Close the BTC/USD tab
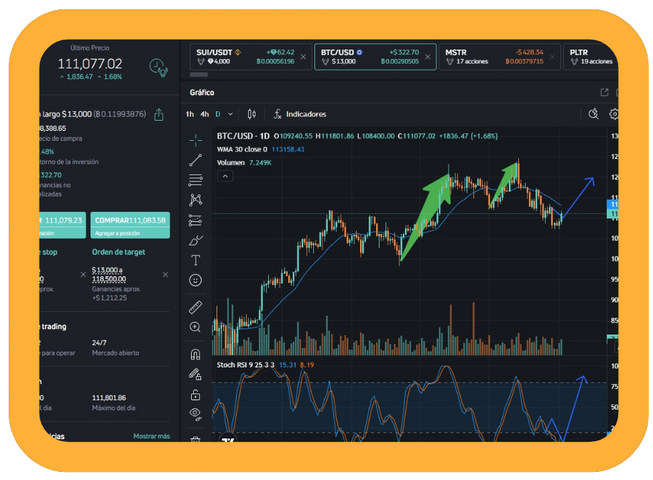The width and height of the screenshot is (653, 480). click(428, 57)
